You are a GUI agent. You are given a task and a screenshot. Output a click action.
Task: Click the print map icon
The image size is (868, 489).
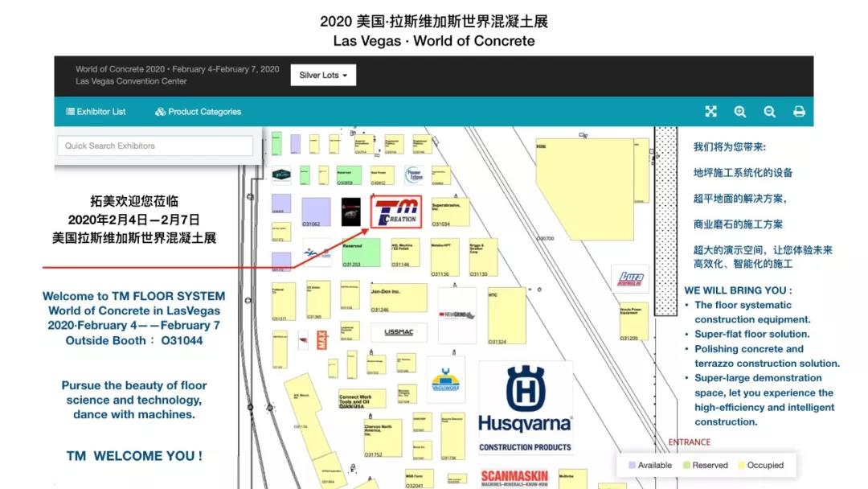(799, 112)
